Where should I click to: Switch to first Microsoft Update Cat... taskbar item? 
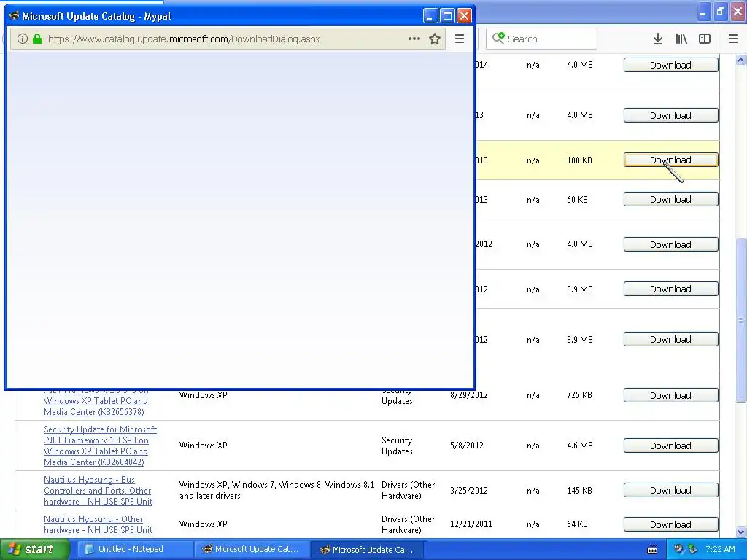click(251, 549)
